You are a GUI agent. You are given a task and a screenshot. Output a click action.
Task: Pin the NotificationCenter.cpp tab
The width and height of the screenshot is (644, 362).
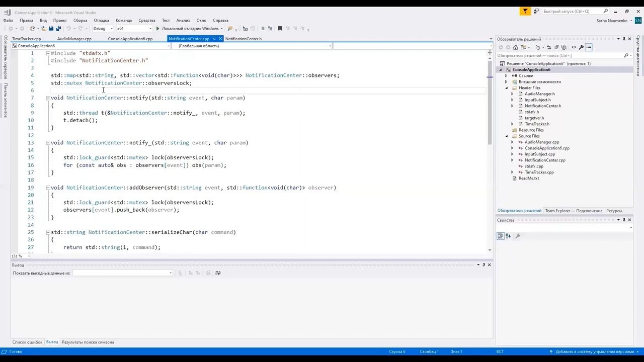pyautogui.click(x=214, y=39)
